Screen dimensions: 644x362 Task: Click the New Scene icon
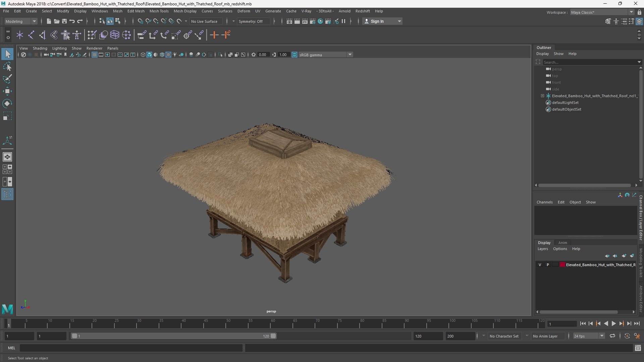coord(49,21)
